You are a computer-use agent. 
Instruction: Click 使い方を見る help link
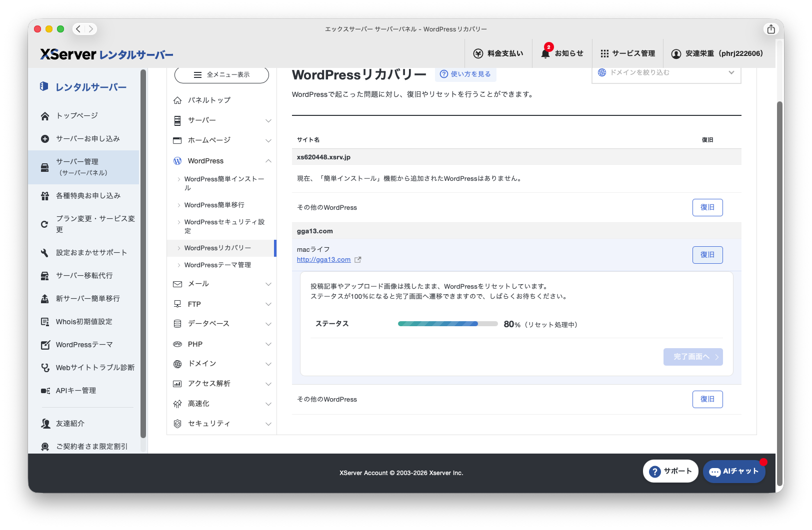[465, 74]
